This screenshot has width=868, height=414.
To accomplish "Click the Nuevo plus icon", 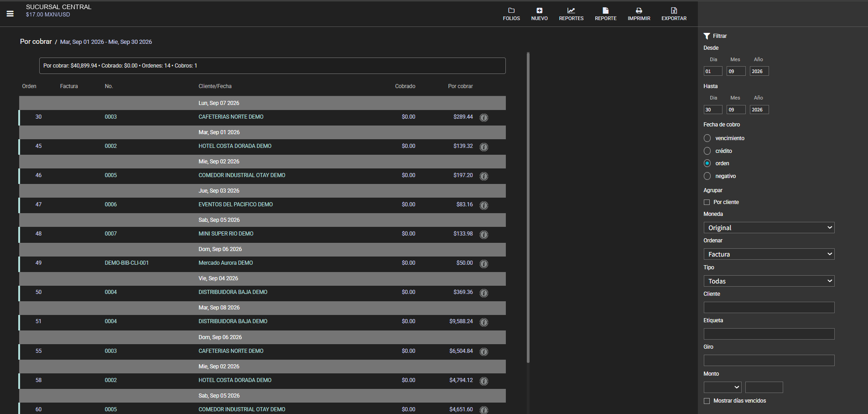I will [x=540, y=10].
